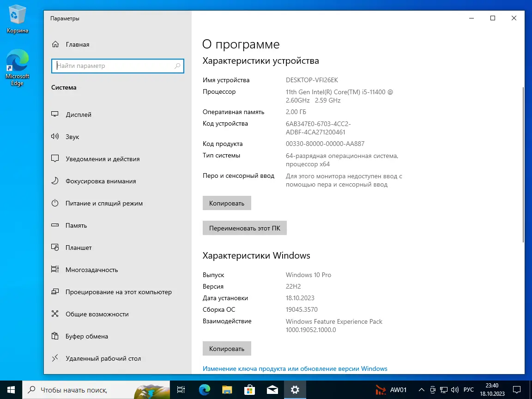The image size is (532, 399).
Task: Open the Mail app in taskbar
Action: pos(272,390)
